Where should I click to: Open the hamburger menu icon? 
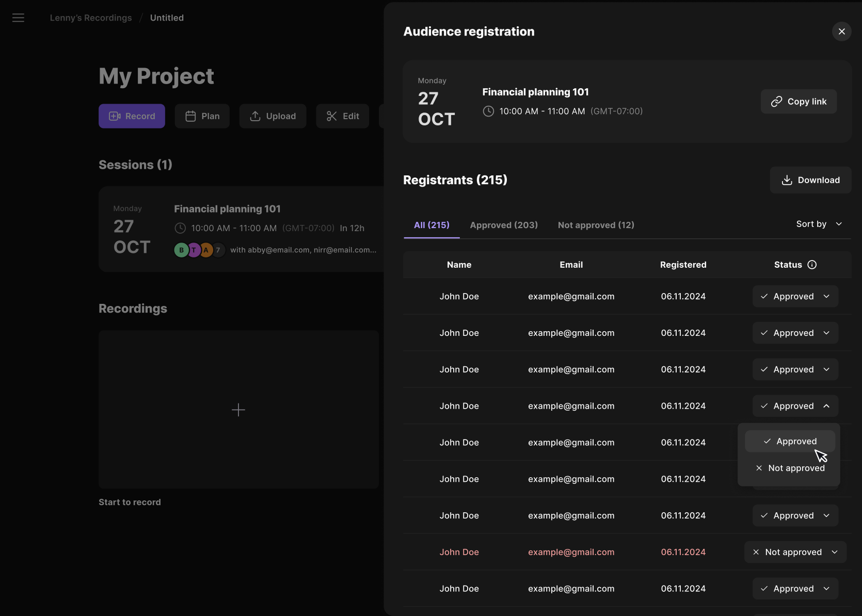click(18, 18)
